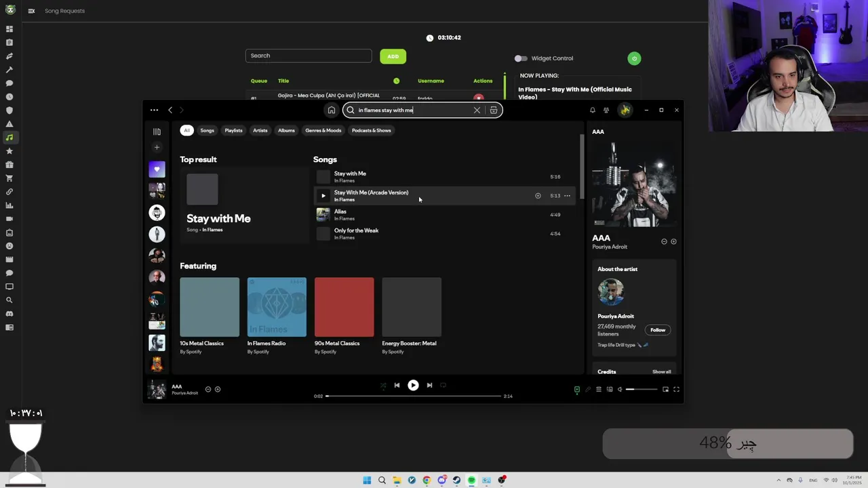Filter results by Albums
868x488 pixels.
(286, 130)
